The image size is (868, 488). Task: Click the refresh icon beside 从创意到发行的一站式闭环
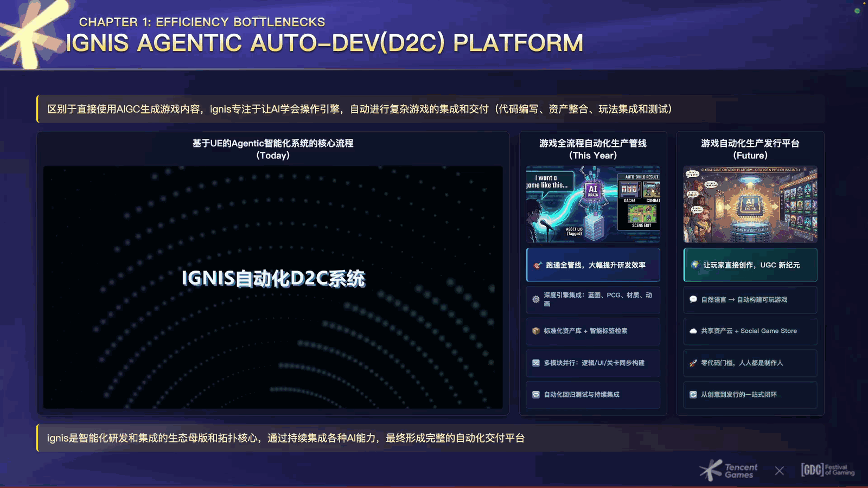(x=693, y=395)
